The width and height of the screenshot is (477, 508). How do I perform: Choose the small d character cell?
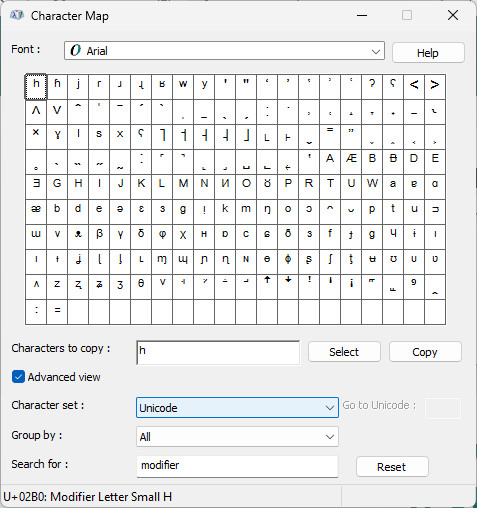[x=78, y=212]
